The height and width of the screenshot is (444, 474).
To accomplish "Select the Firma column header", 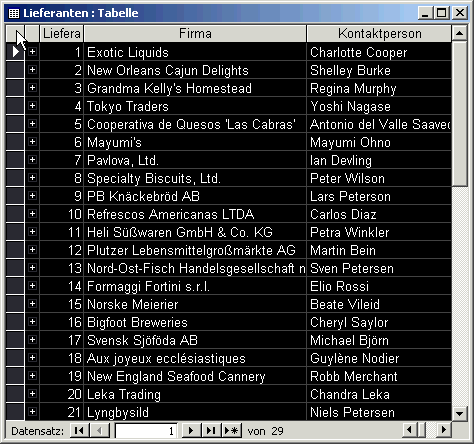I will click(x=195, y=34).
